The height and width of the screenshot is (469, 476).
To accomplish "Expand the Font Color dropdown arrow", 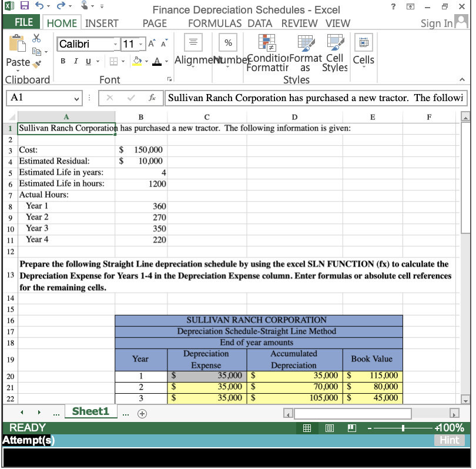I will pyautogui.click(x=166, y=61).
